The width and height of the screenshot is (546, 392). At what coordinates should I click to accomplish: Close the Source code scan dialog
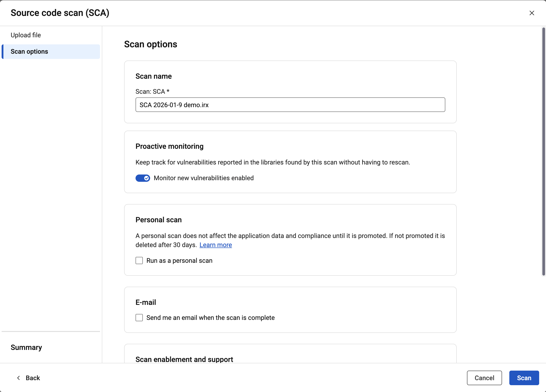[532, 13]
